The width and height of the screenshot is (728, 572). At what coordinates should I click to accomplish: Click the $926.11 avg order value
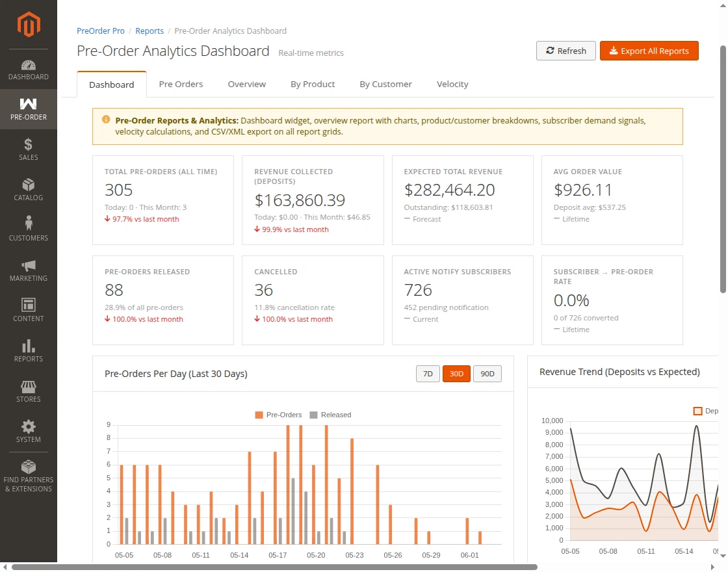coord(582,190)
